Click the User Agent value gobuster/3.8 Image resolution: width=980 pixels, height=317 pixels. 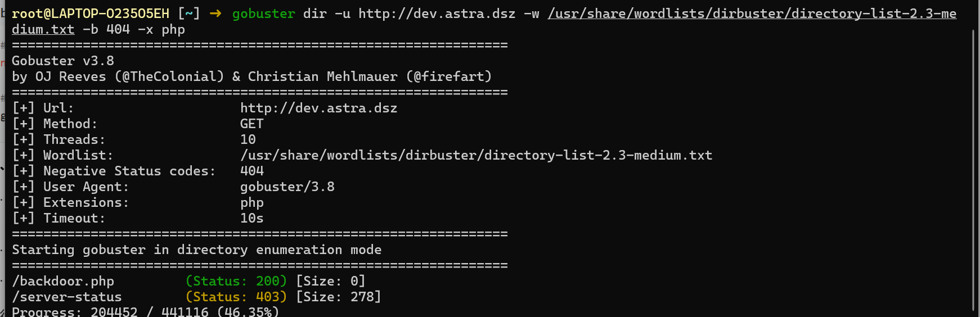[287, 187]
